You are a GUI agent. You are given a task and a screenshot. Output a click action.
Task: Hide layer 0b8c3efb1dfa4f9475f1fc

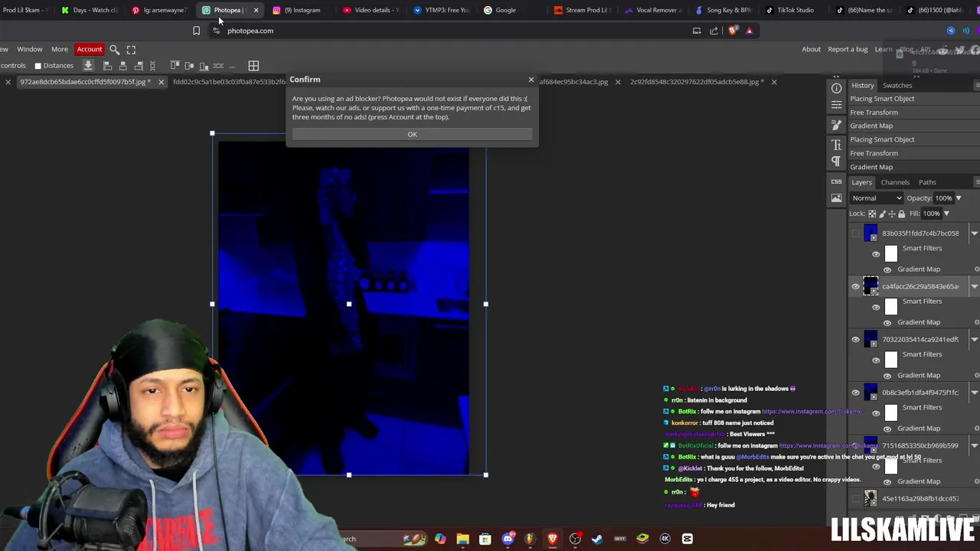[x=855, y=393]
